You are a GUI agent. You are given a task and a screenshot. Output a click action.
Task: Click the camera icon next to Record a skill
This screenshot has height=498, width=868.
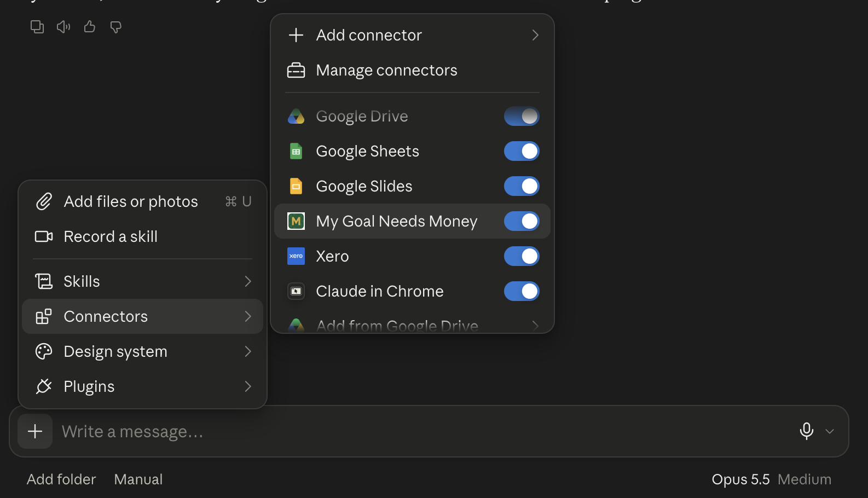[x=44, y=236]
